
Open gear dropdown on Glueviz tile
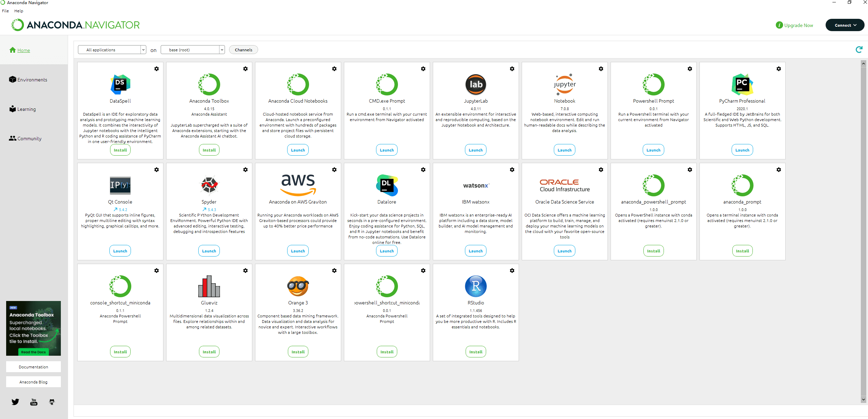pyautogui.click(x=245, y=271)
